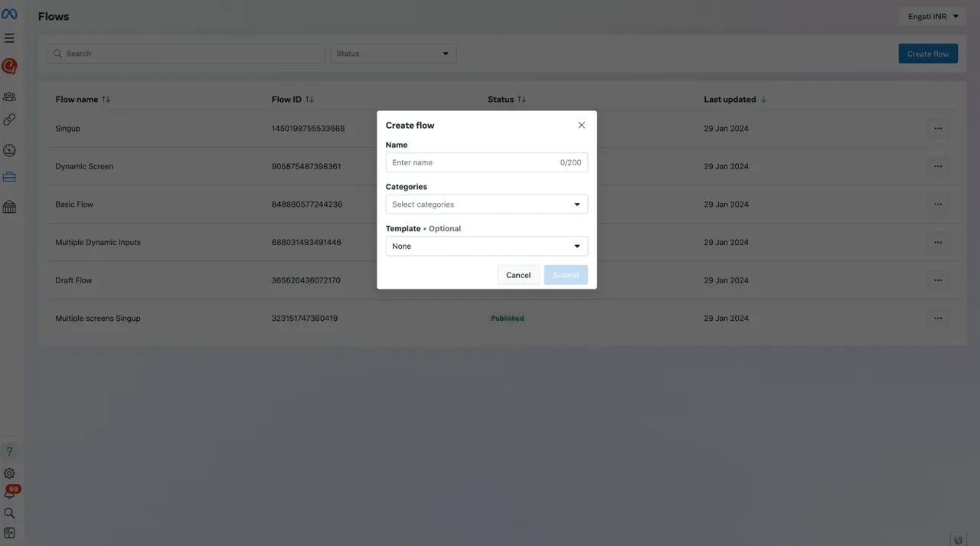Open the hamburger navigation menu
Image resolution: width=980 pixels, height=546 pixels.
tap(9, 37)
